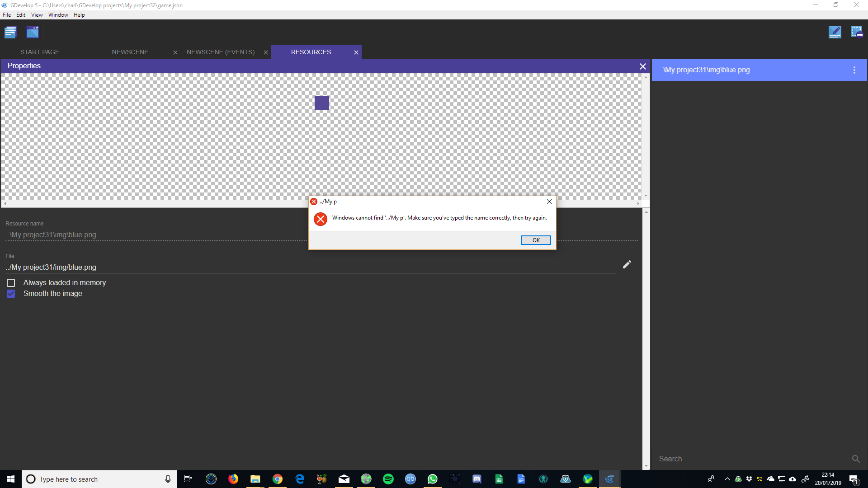Select the RESOURCES tab
This screenshot has width=868, height=488.
point(311,52)
